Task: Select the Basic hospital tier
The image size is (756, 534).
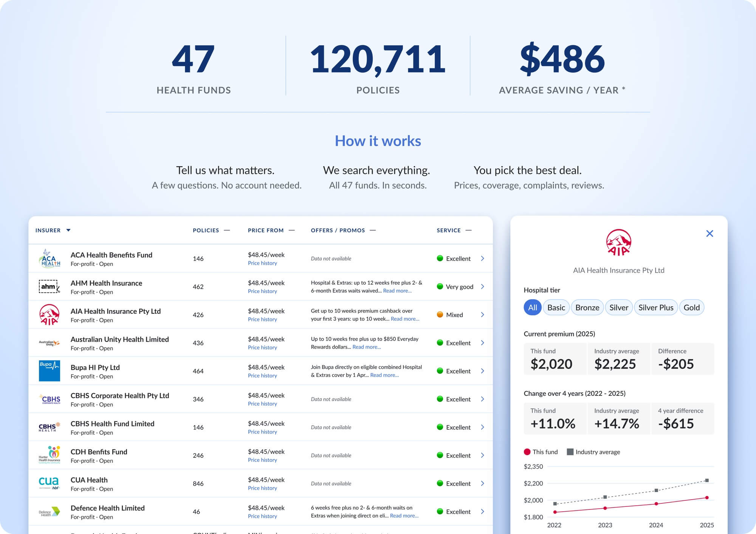Action: pyautogui.click(x=556, y=307)
